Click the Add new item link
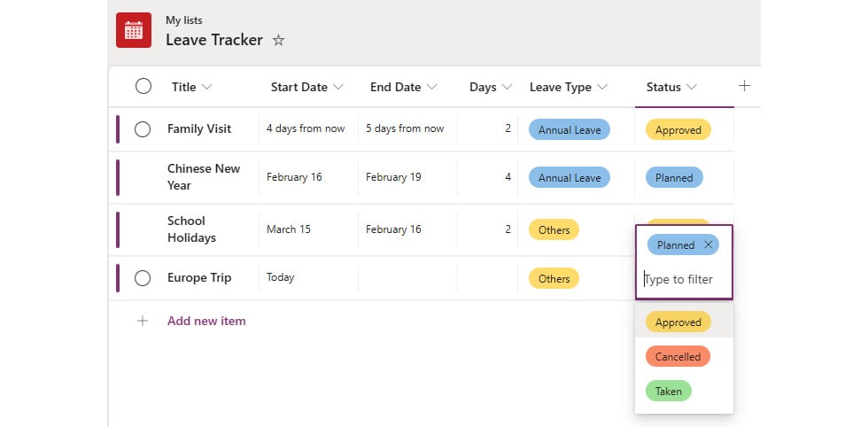The image size is (868, 427). [x=206, y=322]
